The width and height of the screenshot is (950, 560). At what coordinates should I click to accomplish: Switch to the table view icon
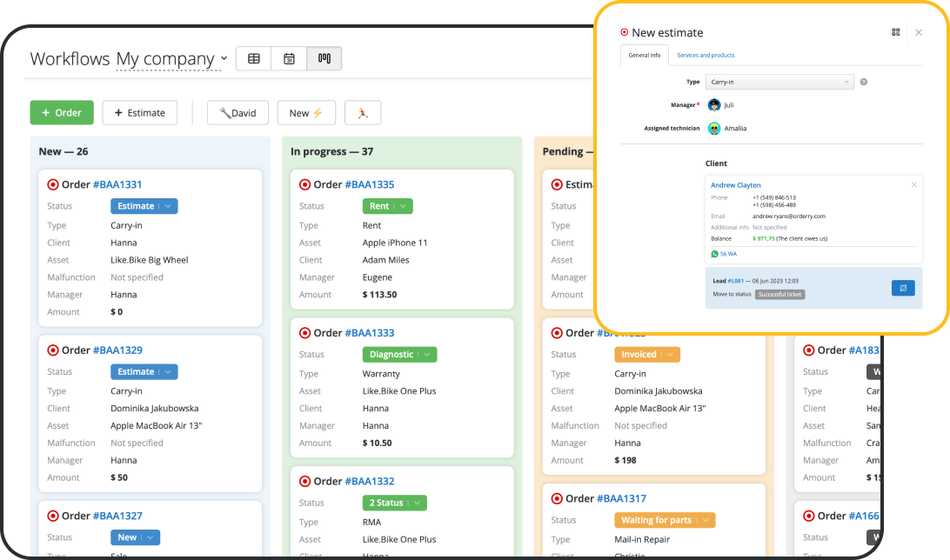253,58
